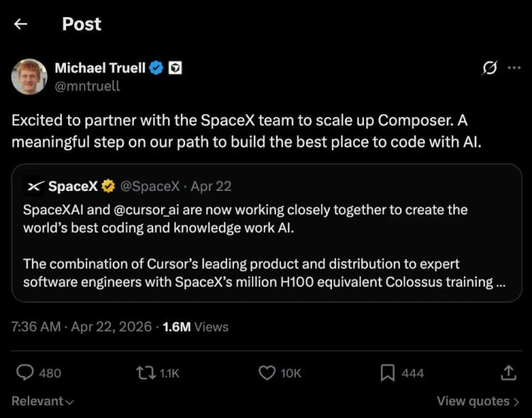The height and width of the screenshot is (418, 532).
Task: Repost using the 1.1K retweet icon
Action: (145, 373)
